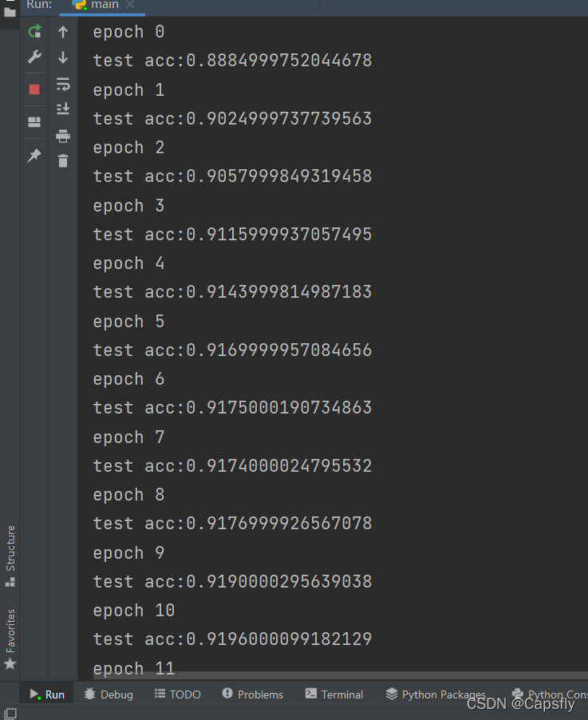Screen dimensions: 588x720
Task: Go down the stack trace with down arrow
Action: pyautogui.click(x=63, y=57)
